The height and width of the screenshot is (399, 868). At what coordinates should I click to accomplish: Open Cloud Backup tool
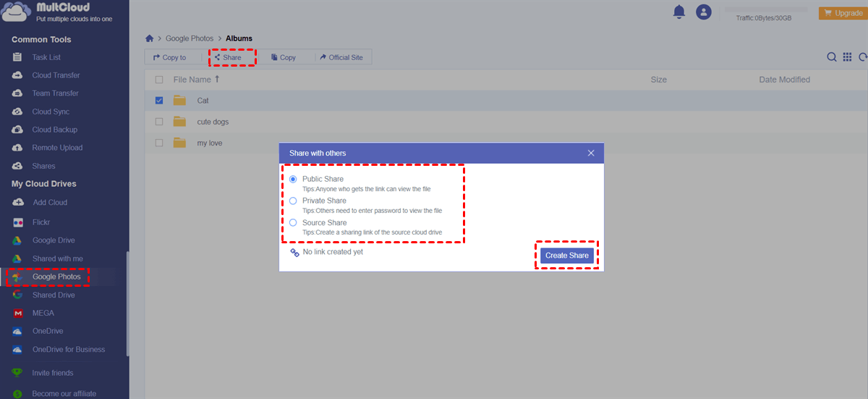click(54, 130)
